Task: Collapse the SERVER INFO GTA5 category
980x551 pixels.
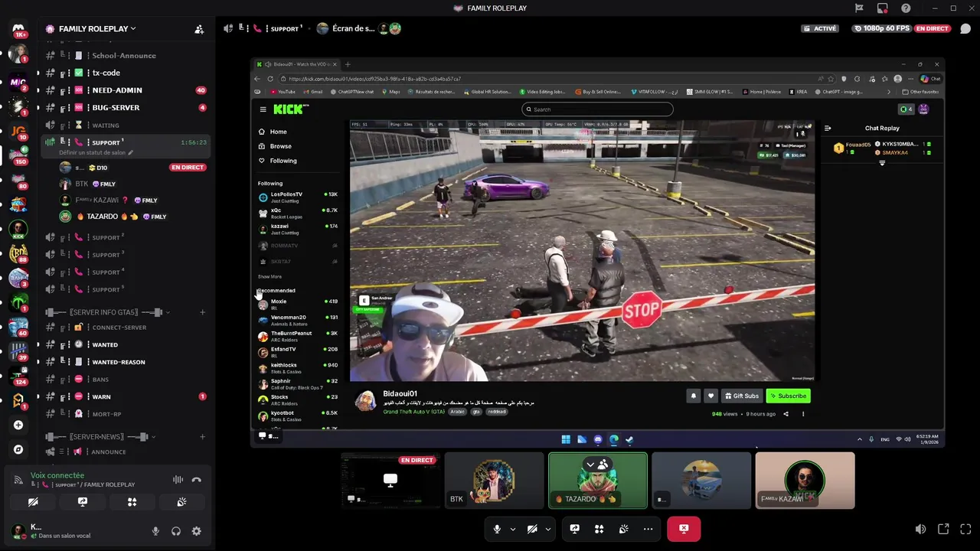Action: coord(107,312)
